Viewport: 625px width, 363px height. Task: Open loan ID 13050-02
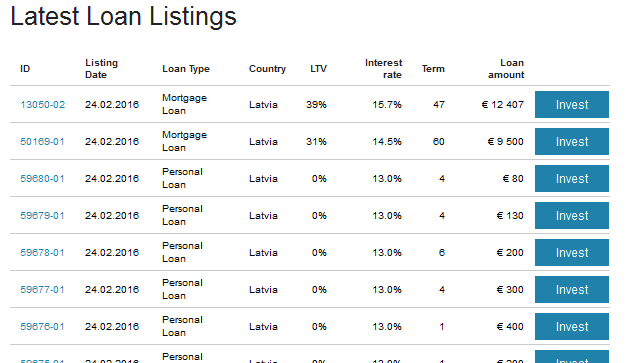(x=42, y=105)
